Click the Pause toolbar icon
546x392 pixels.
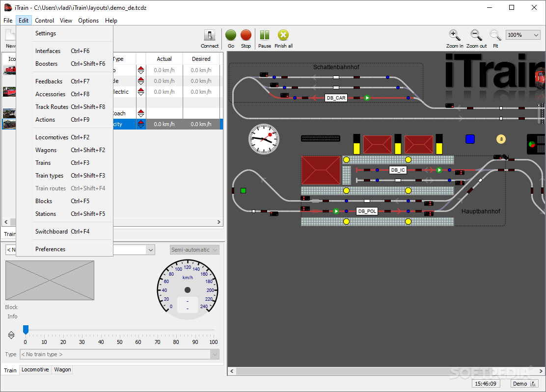pos(265,35)
